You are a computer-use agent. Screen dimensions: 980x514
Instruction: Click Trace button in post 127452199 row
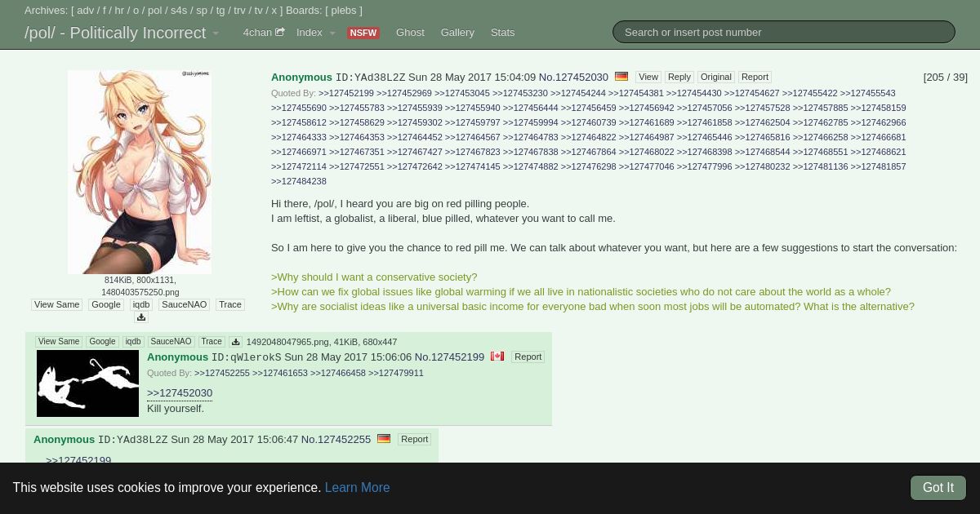[212, 342]
